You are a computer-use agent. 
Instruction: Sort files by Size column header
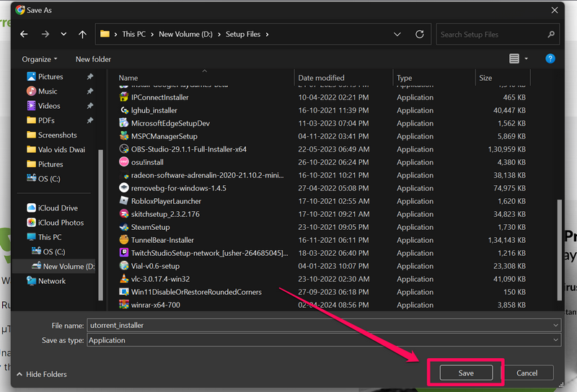tap(485, 78)
